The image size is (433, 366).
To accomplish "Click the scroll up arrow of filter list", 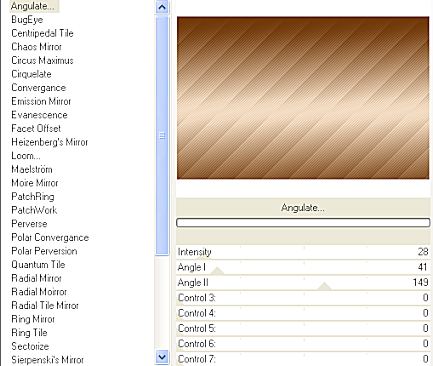I will click(162, 7).
